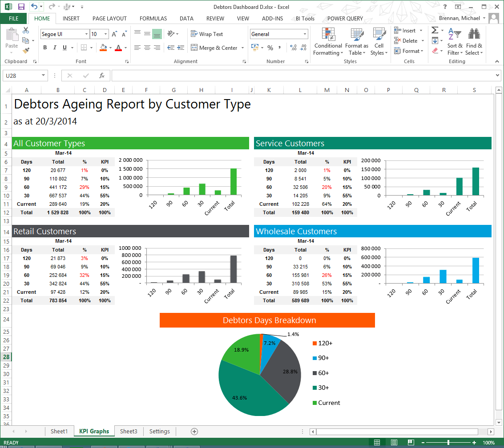Open Cell Styles gallery
This screenshot has width=504, height=448.
pos(379,42)
